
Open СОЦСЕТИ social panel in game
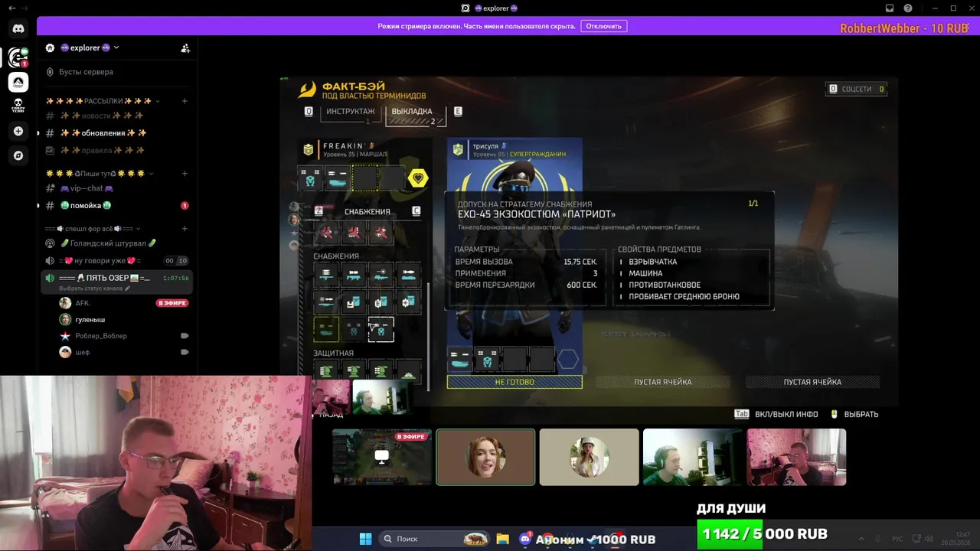coord(857,89)
